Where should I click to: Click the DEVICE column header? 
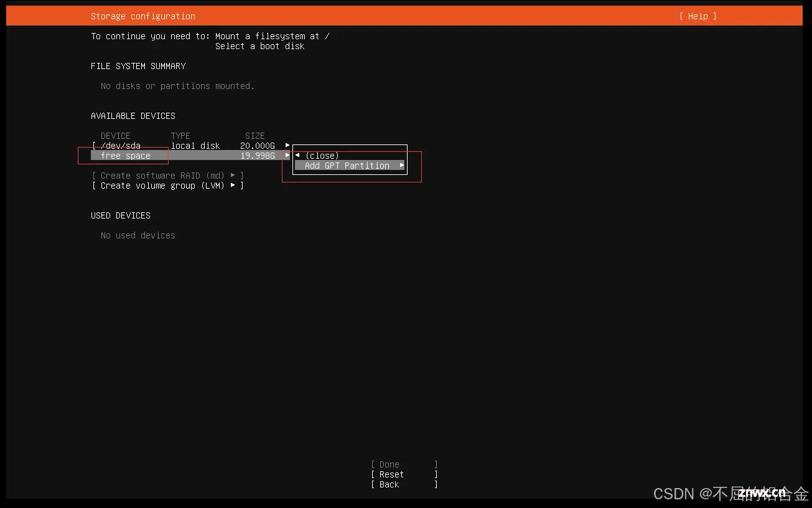tap(116, 136)
